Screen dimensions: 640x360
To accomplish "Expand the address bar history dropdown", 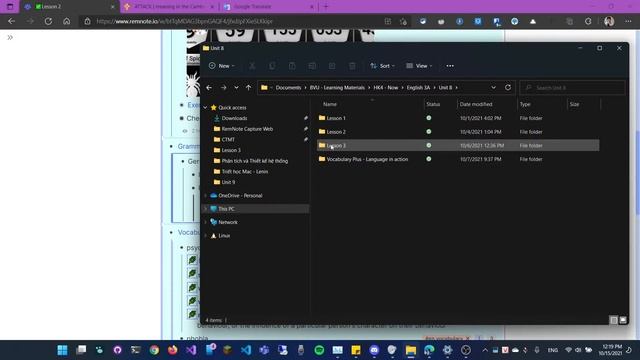I will tap(493, 88).
